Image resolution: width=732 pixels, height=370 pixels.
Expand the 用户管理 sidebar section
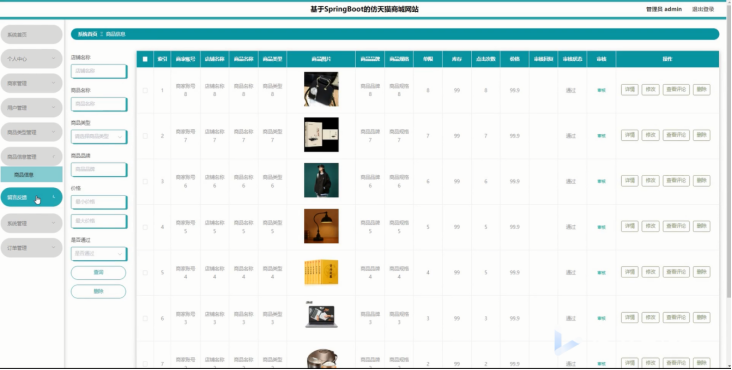(31, 108)
